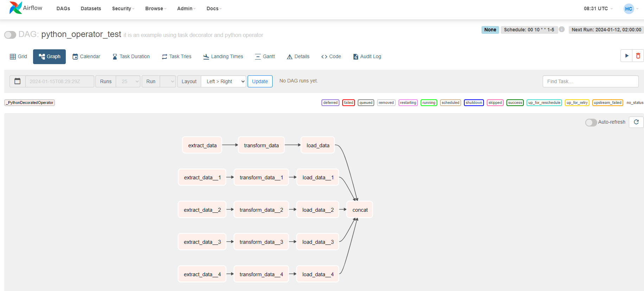
Task: Open the HC user avatar menu
Action: (x=631, y=9)
